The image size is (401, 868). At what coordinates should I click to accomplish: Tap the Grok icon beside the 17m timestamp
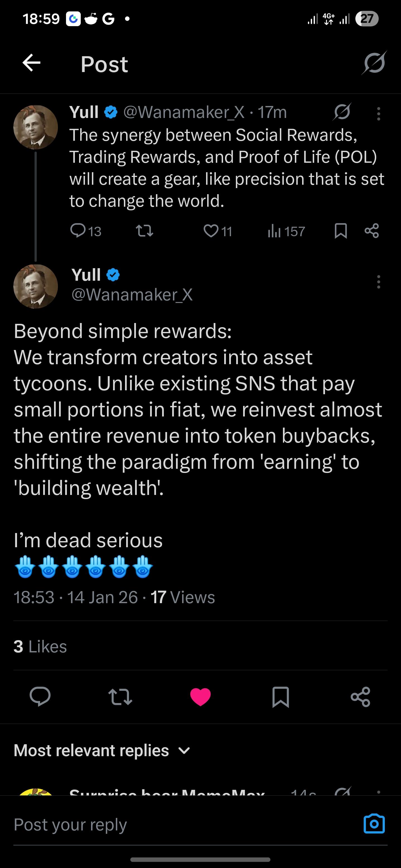[x=342, y=112]
